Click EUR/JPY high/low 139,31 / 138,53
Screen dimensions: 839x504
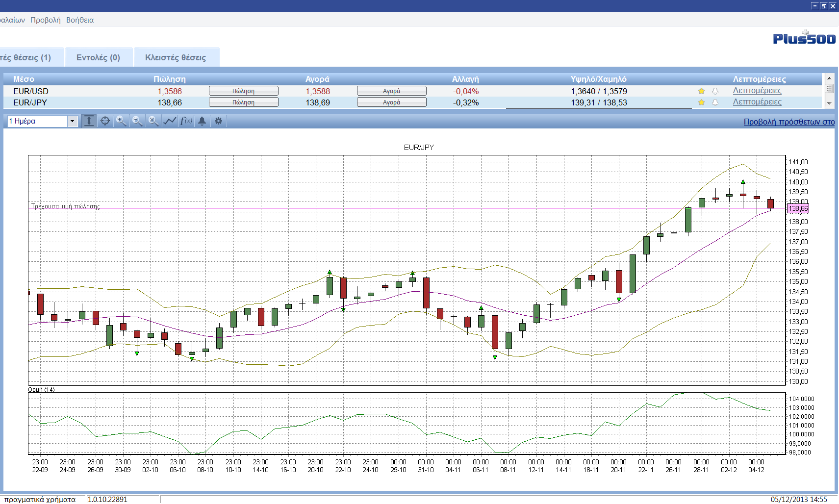(599, 102)
